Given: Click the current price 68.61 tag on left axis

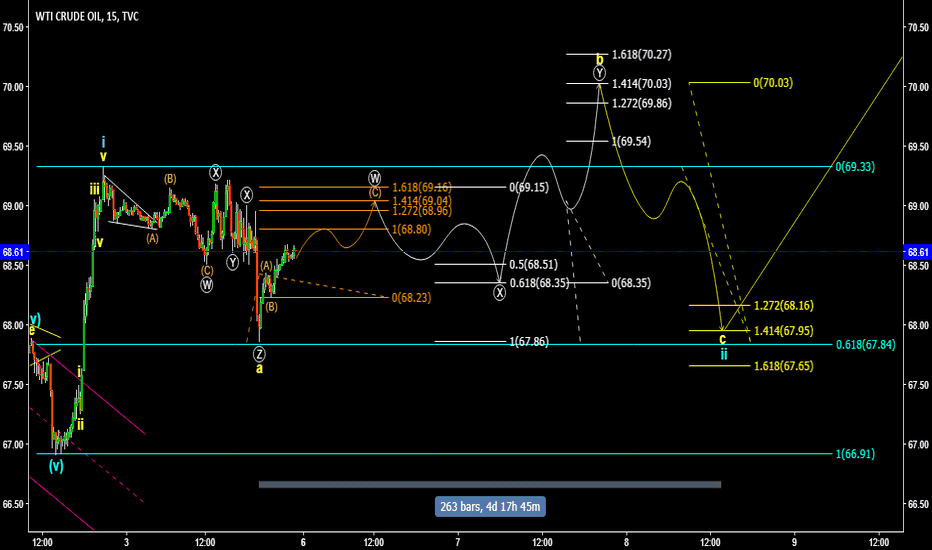Looking at the screenshot, I should pos(14,252).
